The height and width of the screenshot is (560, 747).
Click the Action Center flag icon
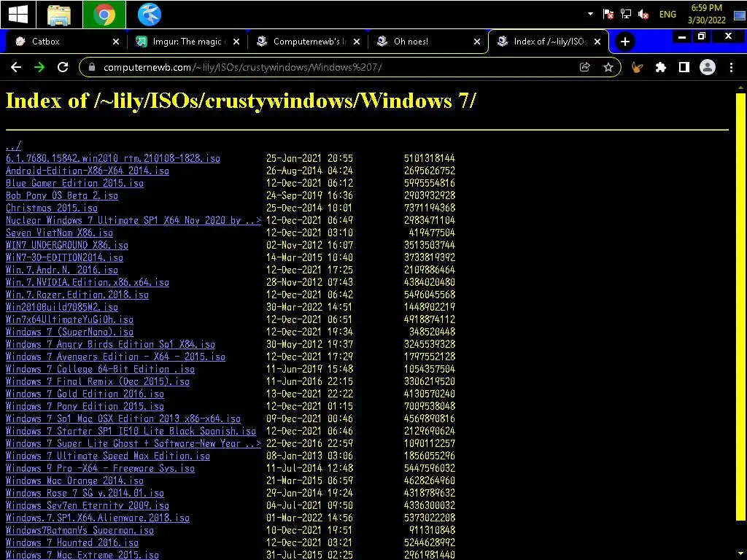[608, 14]
